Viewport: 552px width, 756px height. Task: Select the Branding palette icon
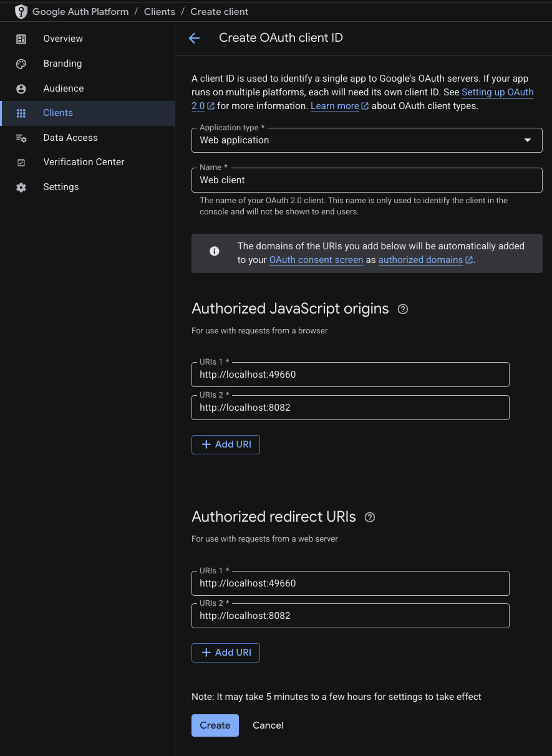click(x=21, y=63)
